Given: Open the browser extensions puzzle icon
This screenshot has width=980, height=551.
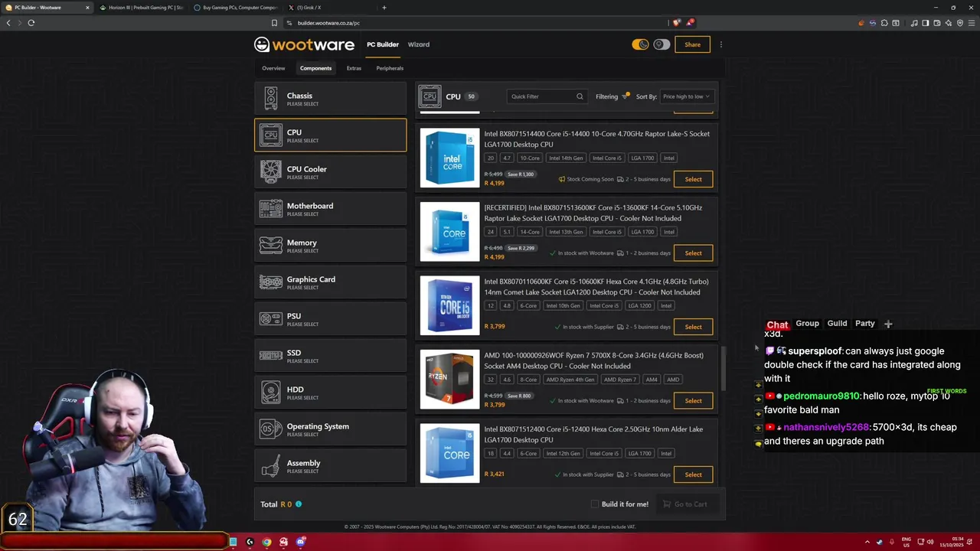Looking at the screenshot, I should coord(884,23).
